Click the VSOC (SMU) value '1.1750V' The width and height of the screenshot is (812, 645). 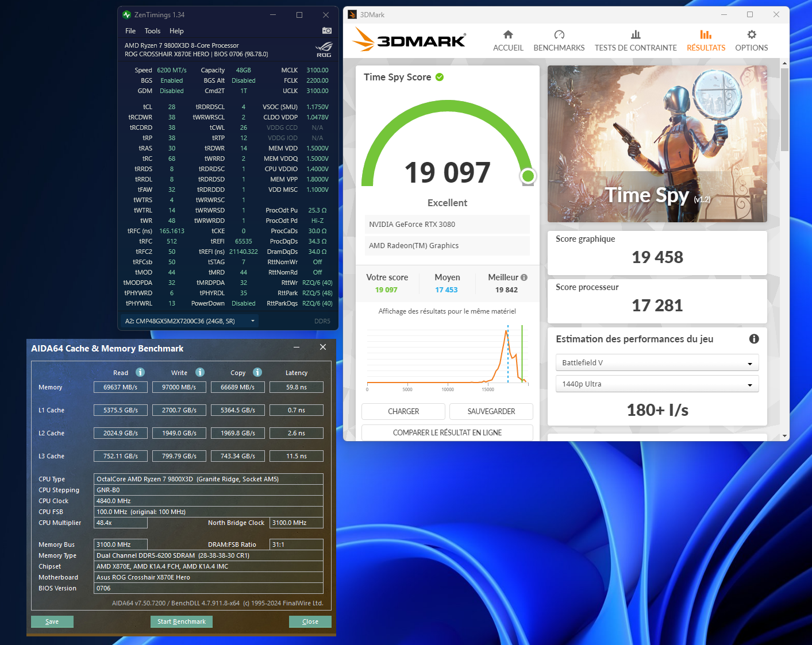click(x=317, y=107)
